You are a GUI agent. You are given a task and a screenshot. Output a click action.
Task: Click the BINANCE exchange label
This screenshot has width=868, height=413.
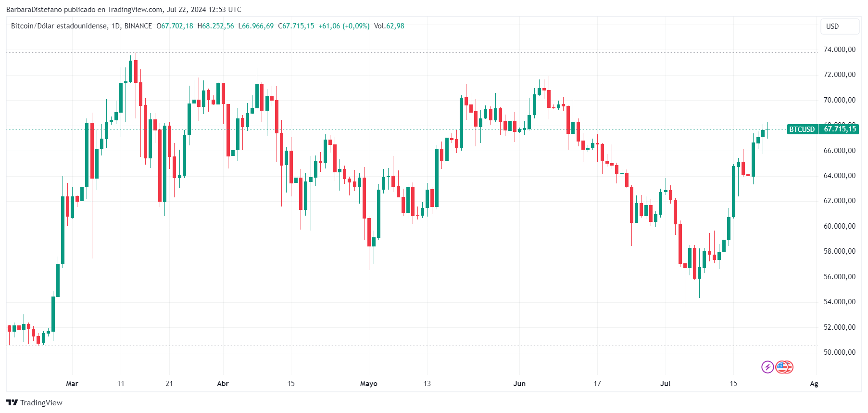click(138, 26)
